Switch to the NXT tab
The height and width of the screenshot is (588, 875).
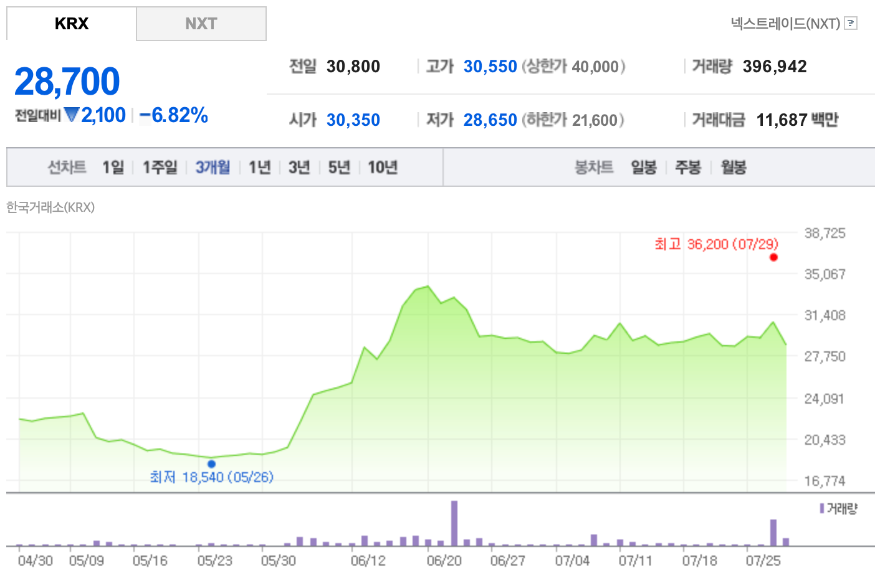[x=201, y=24]
